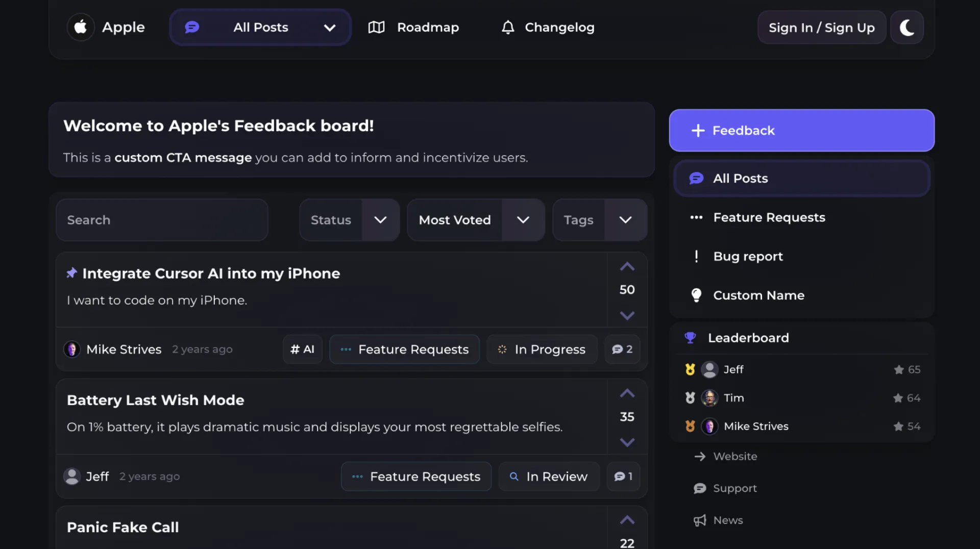Click the Leaderboard heading
Screen dimensions: 980x549
tap(748, 338)
